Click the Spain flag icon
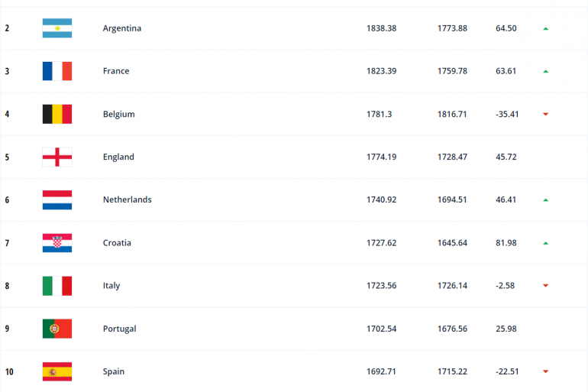 click(x=57, y=371)
